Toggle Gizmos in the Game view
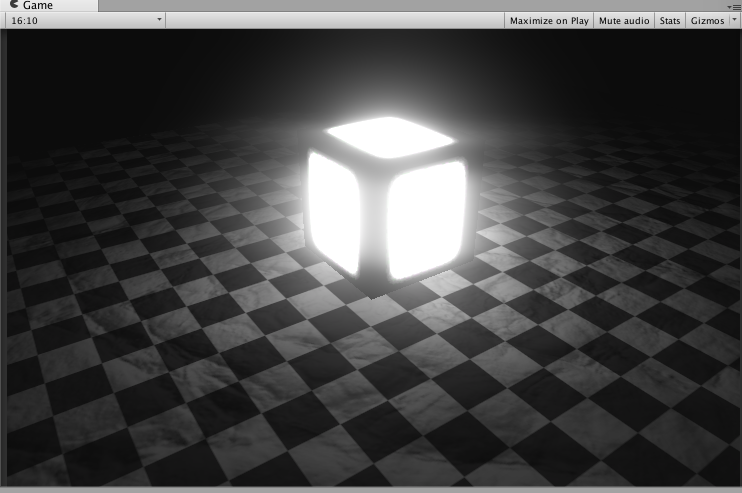Viewport: 742px width, 493px height. tap(707, 20)
